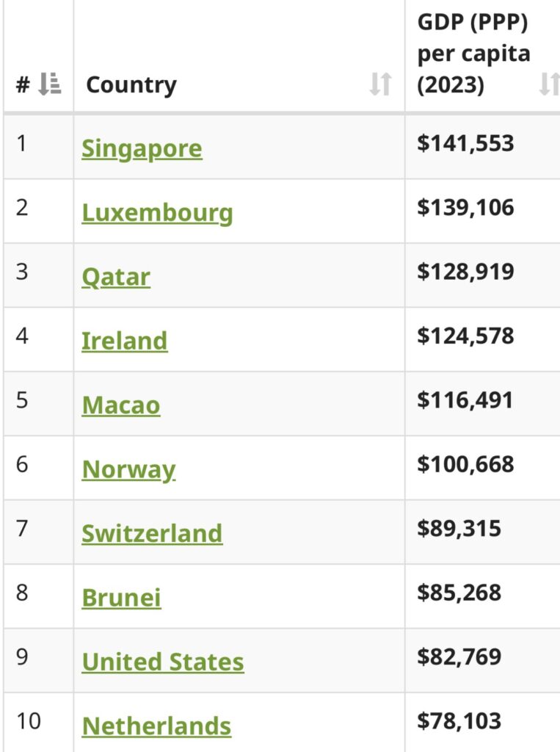Viewport: 560px width, 752px height.
Task: Click the # column header symbol
Action: coord(23,85)
